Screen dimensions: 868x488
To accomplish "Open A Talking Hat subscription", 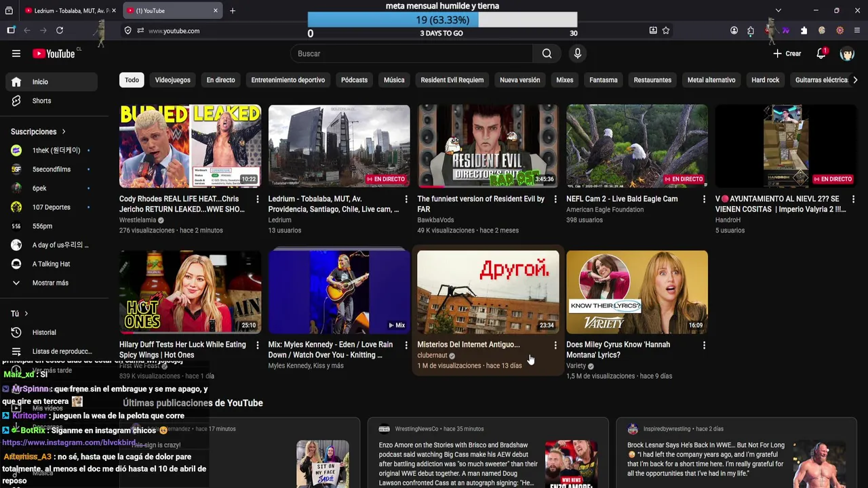I will [x=52, y=264].
